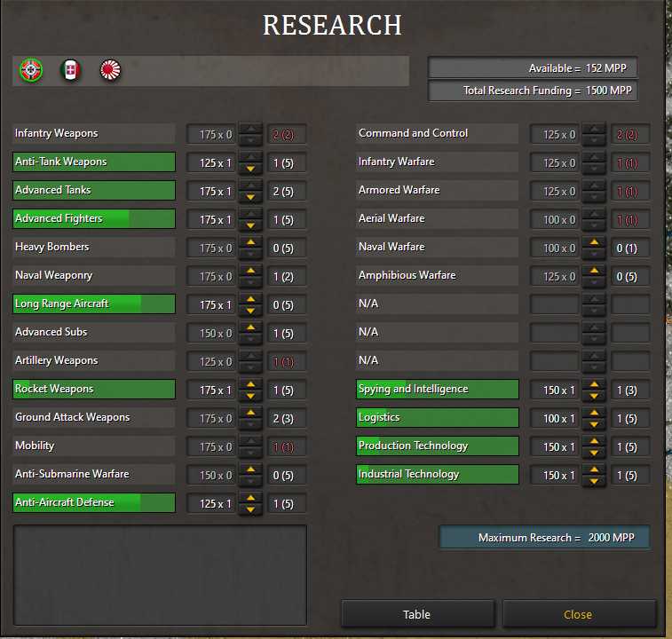The width and height of the screenshot is (672, 639).
Task: Select the Naval Weaponry research label
Action: (x=94, y=276)
